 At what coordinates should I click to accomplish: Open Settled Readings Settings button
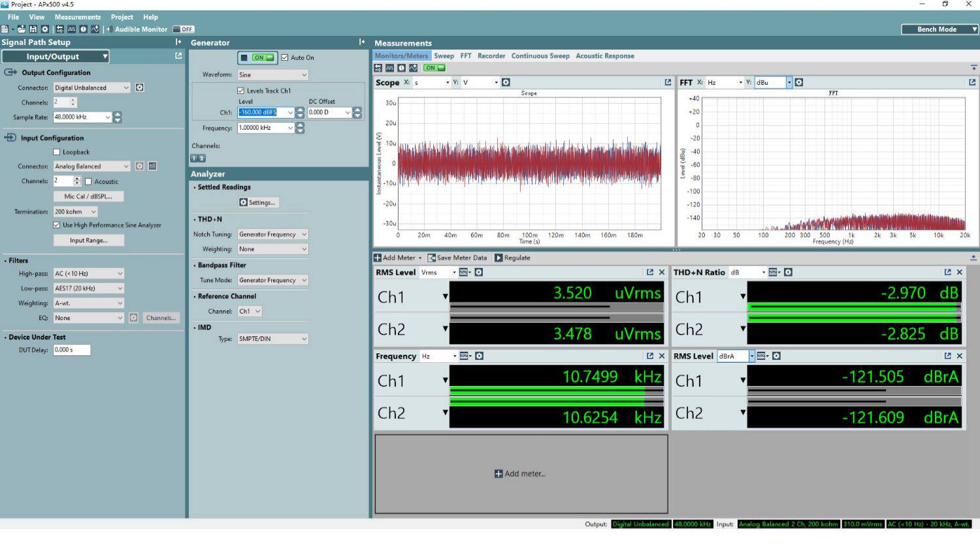click(x=257, y=202)
